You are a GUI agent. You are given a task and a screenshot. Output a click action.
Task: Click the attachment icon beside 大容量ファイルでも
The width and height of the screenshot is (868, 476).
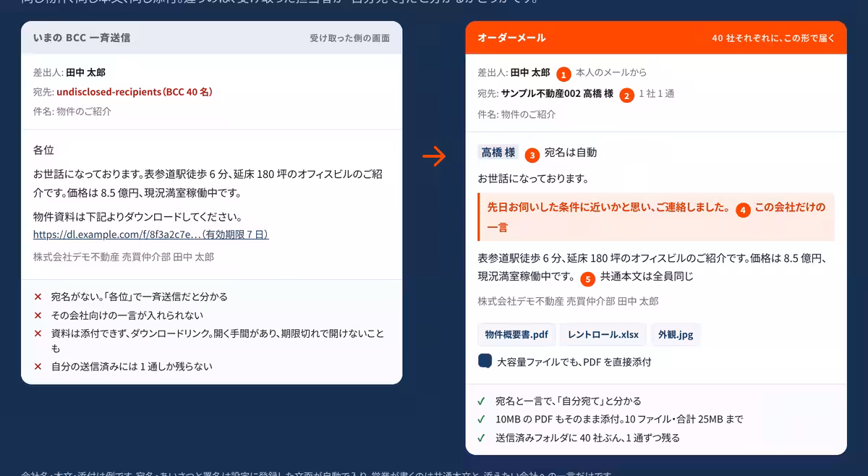(x=485, y=361)
